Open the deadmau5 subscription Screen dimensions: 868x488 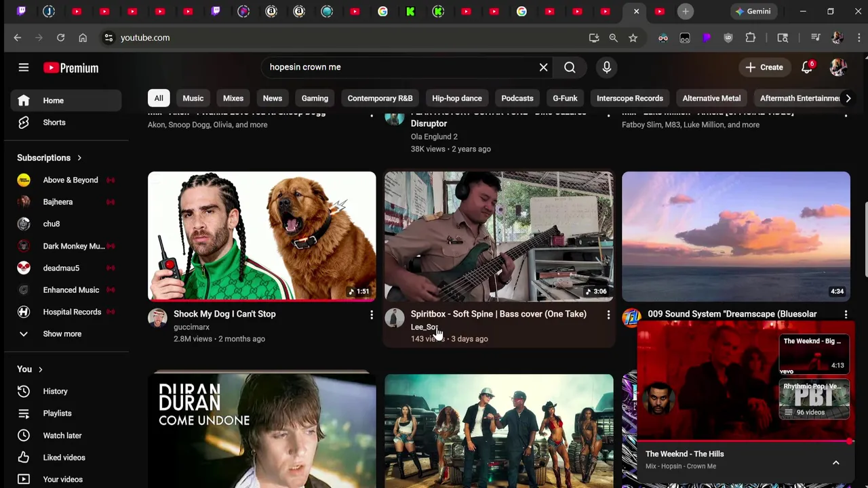pyautogui.click(x=66, y=268)
